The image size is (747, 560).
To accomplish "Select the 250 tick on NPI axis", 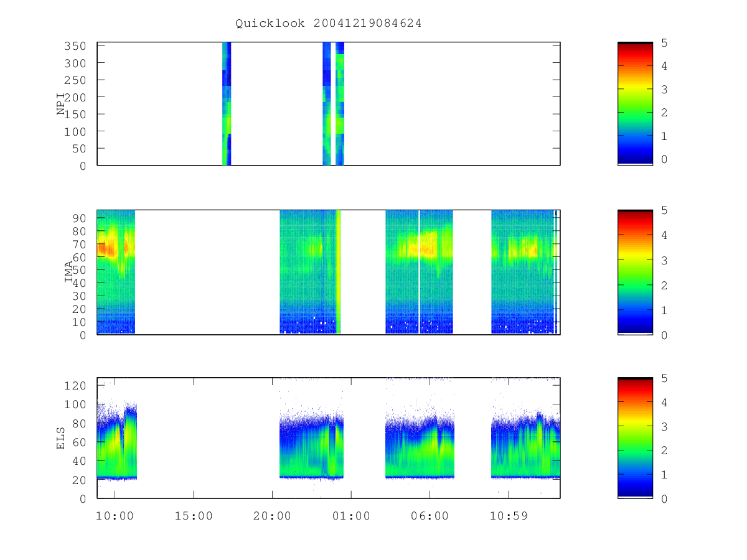I will point(74,80).
